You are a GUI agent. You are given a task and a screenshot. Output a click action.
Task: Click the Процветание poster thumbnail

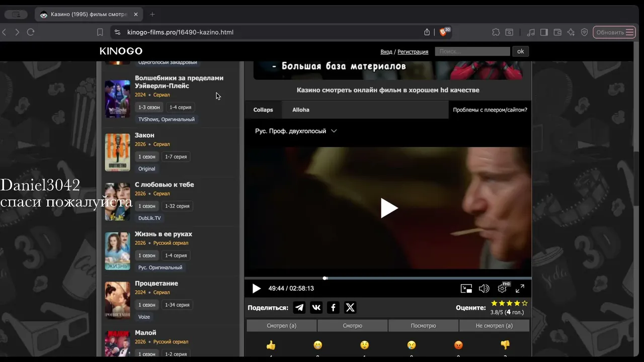[117, 300]
